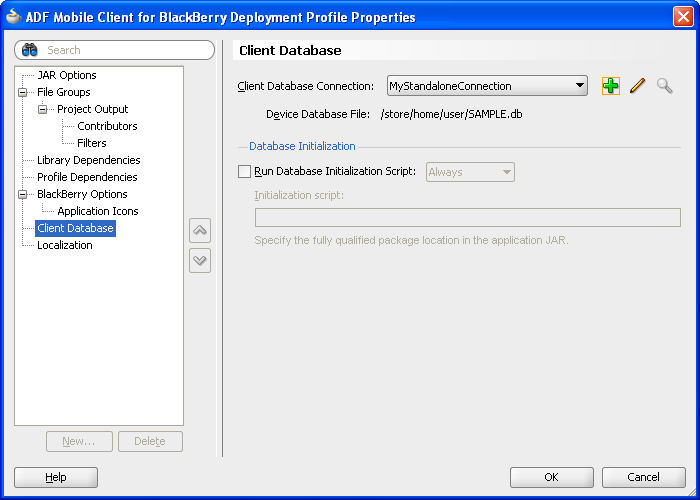Select Filters tree item
The height and width of the screenshot is (500, 700).
pos(92,143)
